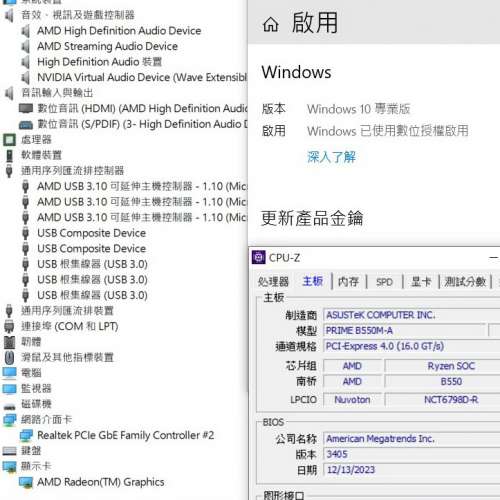Click the AMD Radeon(TM) Graphics device icon
The width and height of the screenshot is (500, 500).
pyautogui.click(x=26, y=482)
